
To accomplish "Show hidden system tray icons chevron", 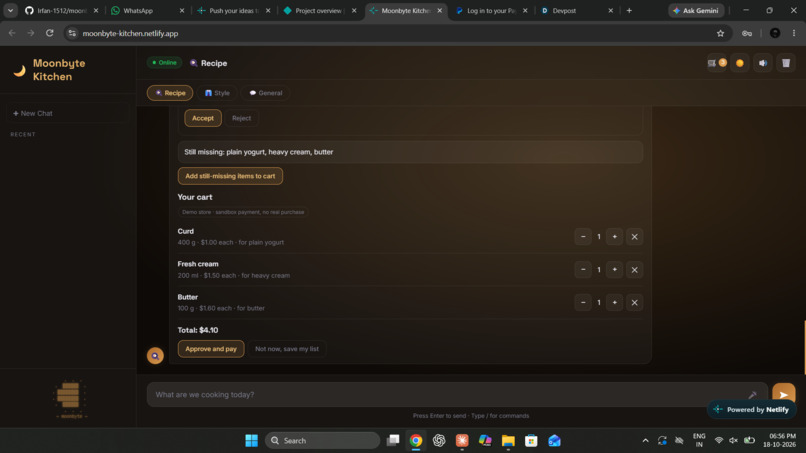I will [645, 441].
